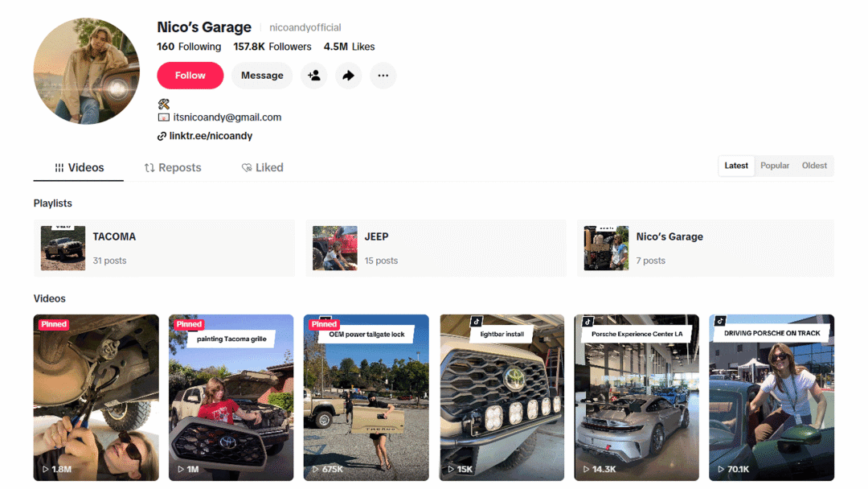Open the linktr.ee/nicoandy link
The height and width of the screenshot is (489, 868).
[211, 136]
